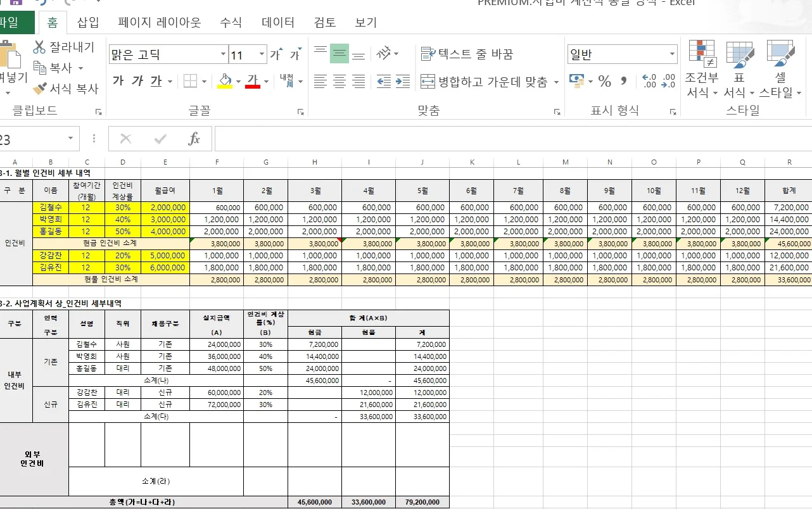Select cell with name 김철수 in yellow
The height and width of the screenshot is (509, 812).
point(51,207)
